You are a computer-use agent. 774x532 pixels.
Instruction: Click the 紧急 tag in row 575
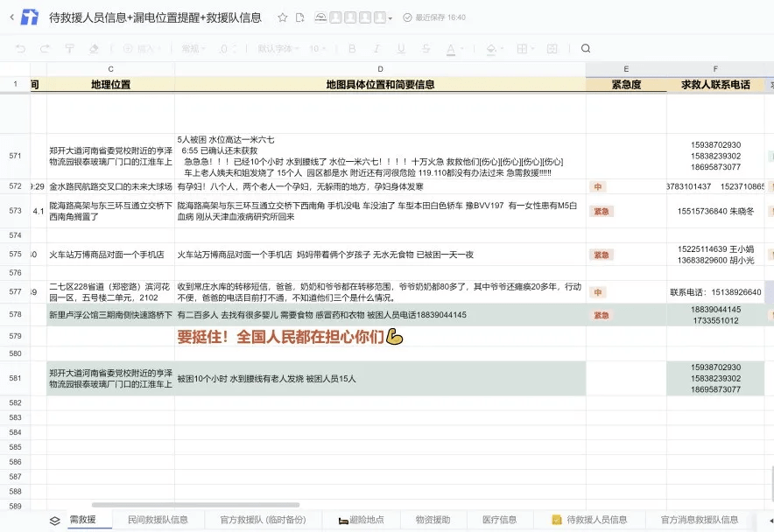(x=602, y=255)
